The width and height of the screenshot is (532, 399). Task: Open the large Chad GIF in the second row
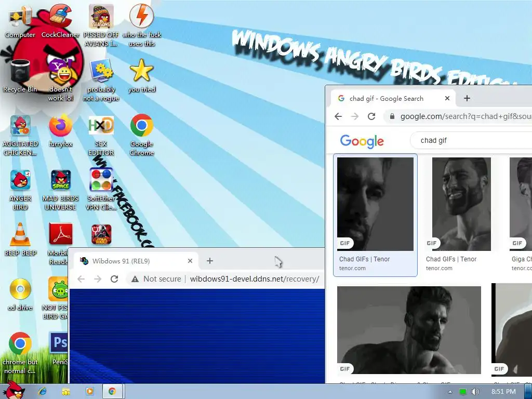pyautogui.click(x=409, y=330)
